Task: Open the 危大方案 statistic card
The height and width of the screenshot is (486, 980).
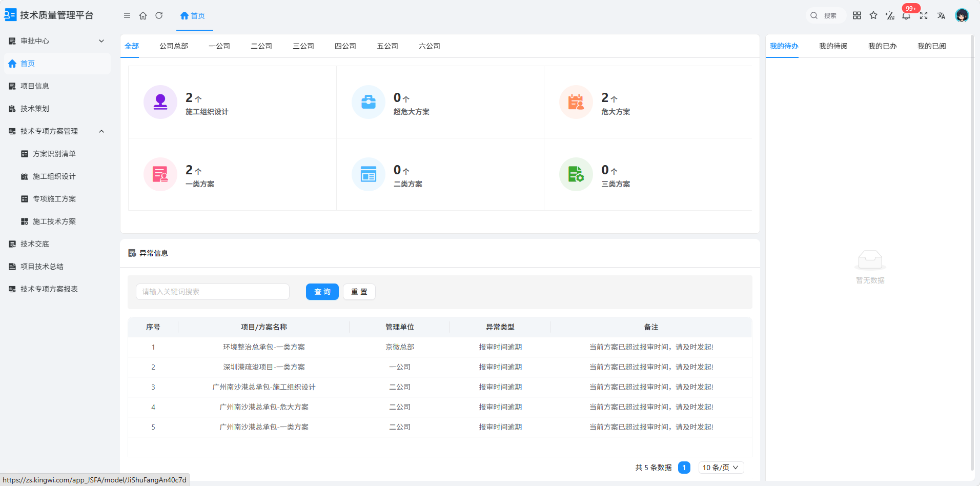Action: coord(648,102)
